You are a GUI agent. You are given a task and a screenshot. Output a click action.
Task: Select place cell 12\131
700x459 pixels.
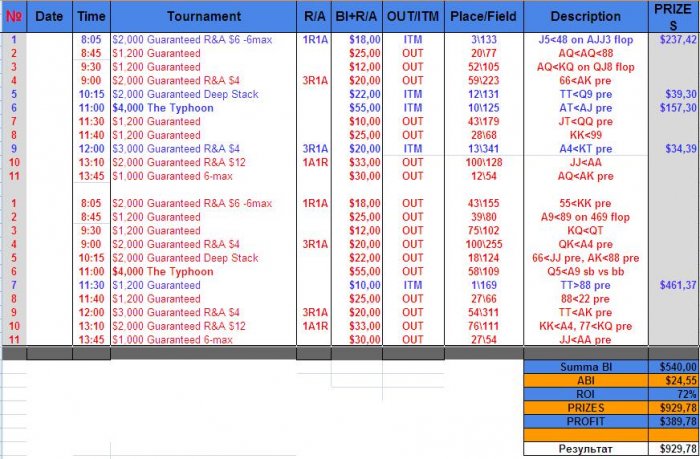click(484, 94)
